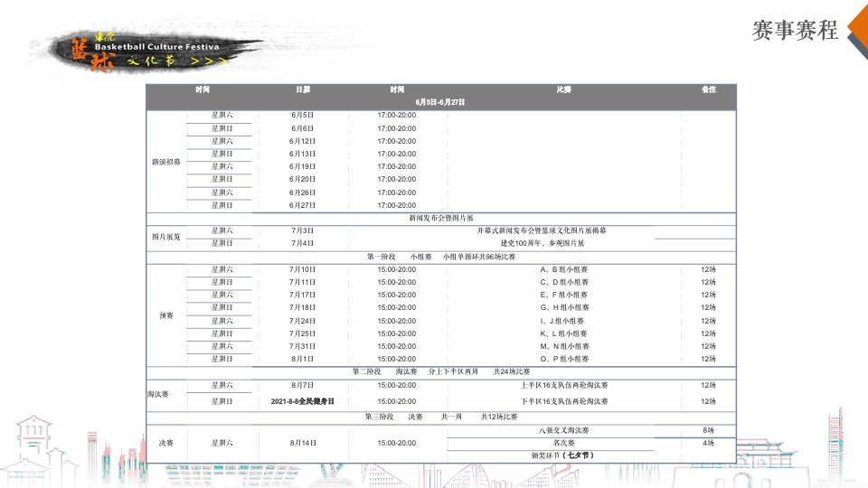Select the 6月5日-6月27日 header text

point(440,102)
